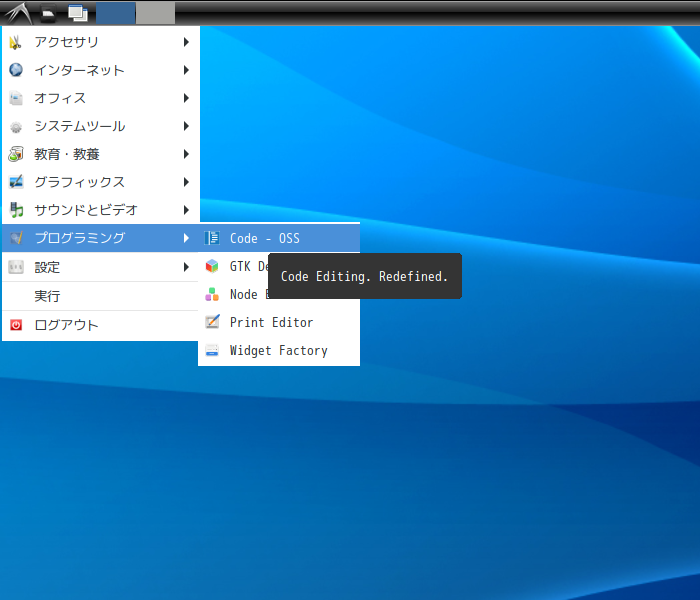Choose ログアウト from the menu
The image size is (700, 600).
tap(100, 325)
